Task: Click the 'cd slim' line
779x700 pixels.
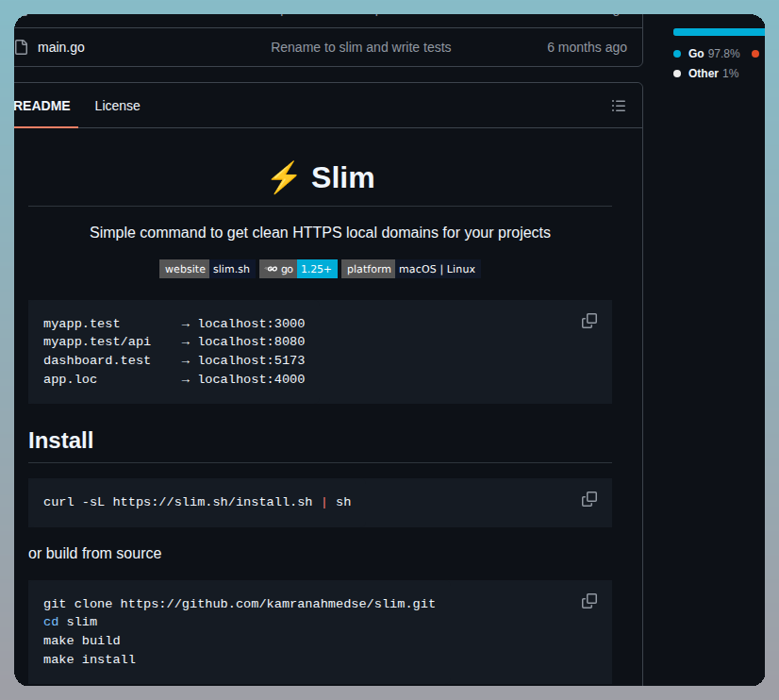Action: [x=70, y=622]
